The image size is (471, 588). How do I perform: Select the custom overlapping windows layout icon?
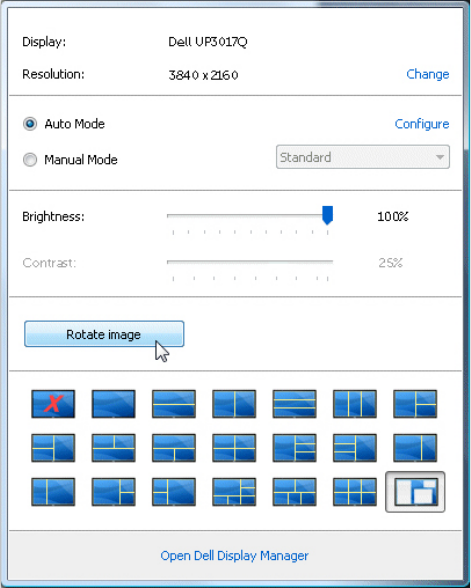tap(415, 492)
